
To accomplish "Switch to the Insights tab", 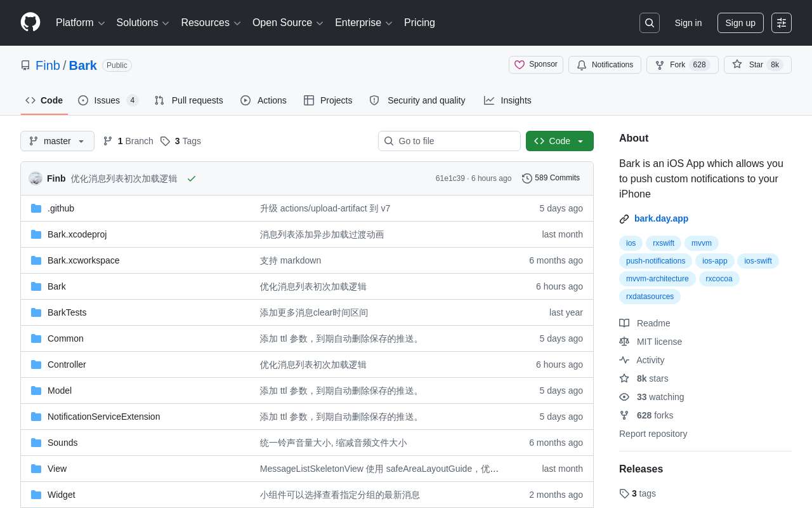I will tap(507, 100).
